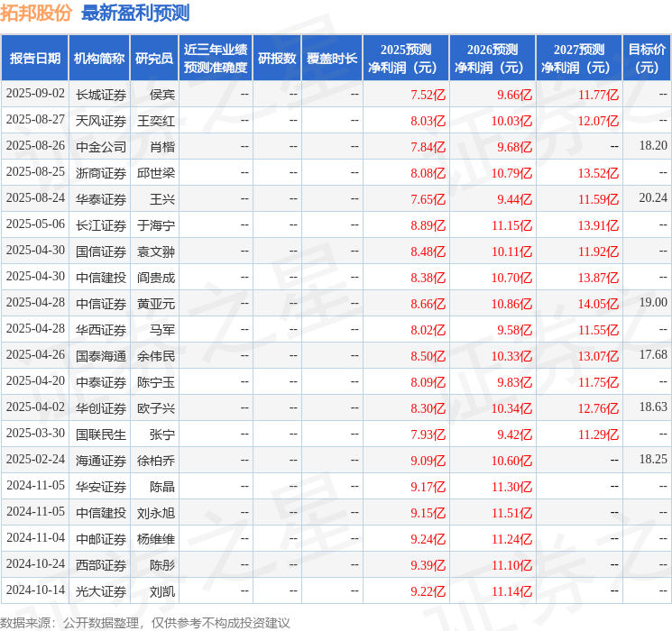The height and width of the screenshot is (631, 672).
Task: Click the 近三年业绩预测准确度 column header
Action: pos(216,58)
